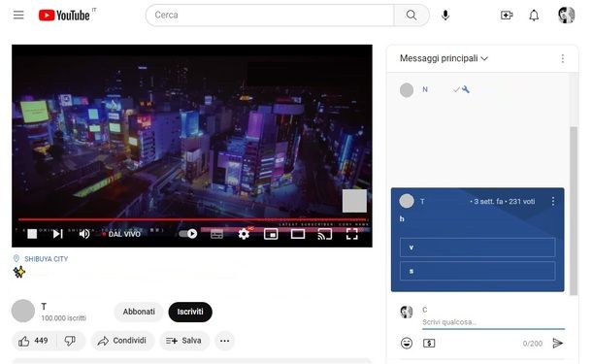
Task: Send the chat message
Action: pos(558,344)
